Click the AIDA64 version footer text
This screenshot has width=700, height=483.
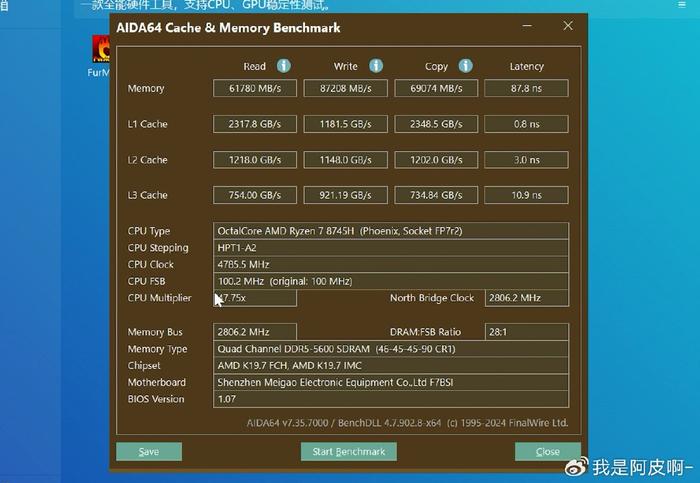407,423
